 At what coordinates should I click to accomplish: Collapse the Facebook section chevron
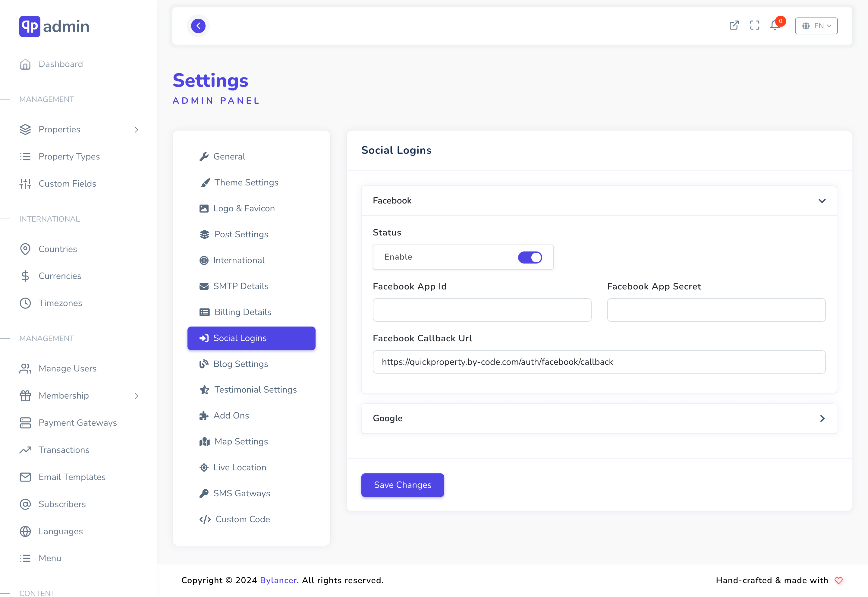coord(822,201)
